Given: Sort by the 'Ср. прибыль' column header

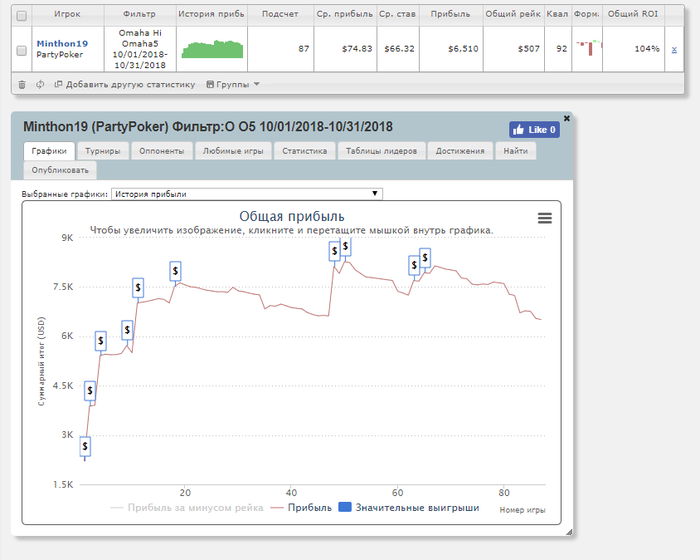Looking at the screenshot, I should (x=345, y=14).
